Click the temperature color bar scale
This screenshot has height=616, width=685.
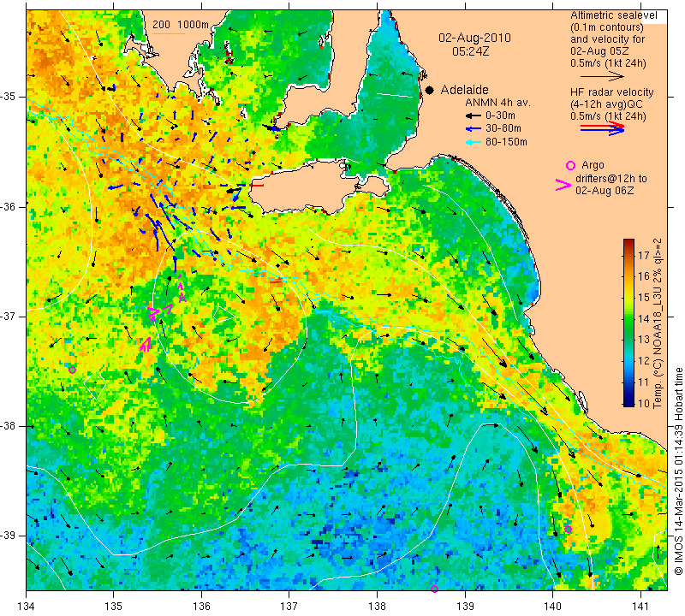(628, 323)
